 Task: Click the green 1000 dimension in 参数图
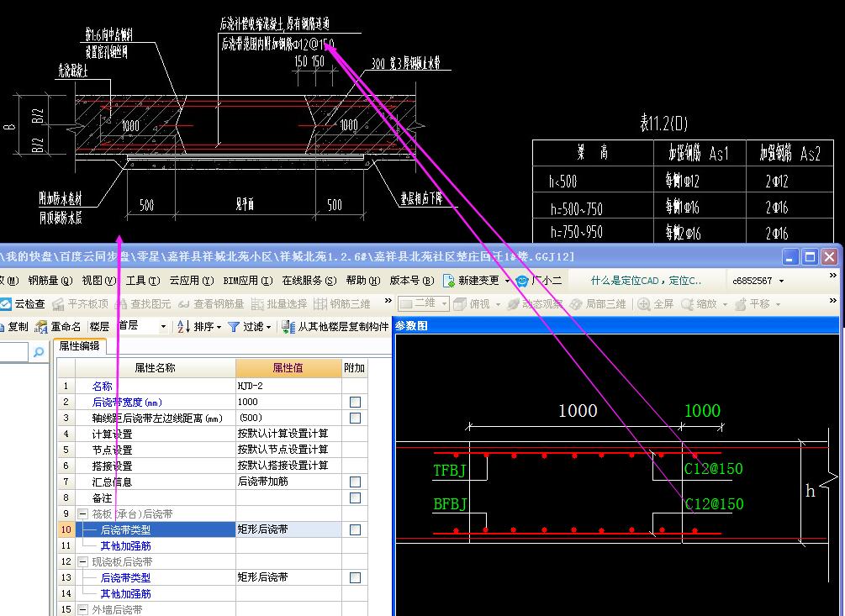[x=702, y=411]
